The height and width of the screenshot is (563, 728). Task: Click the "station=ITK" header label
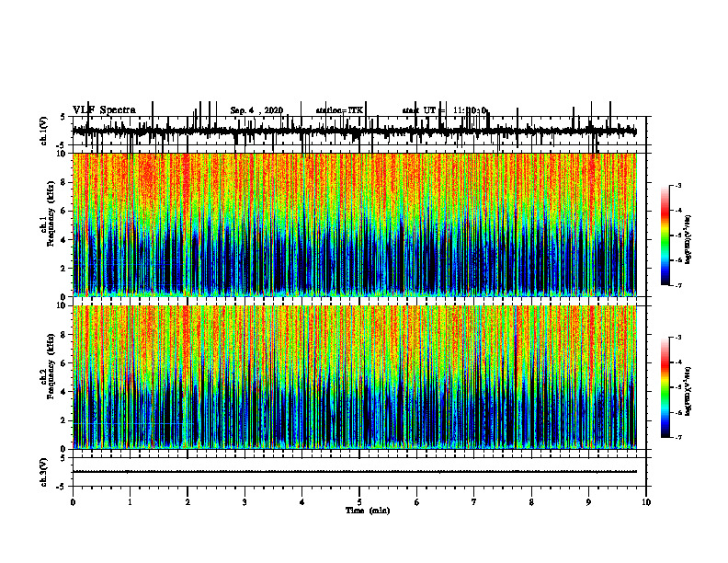(x=339, y=110)
